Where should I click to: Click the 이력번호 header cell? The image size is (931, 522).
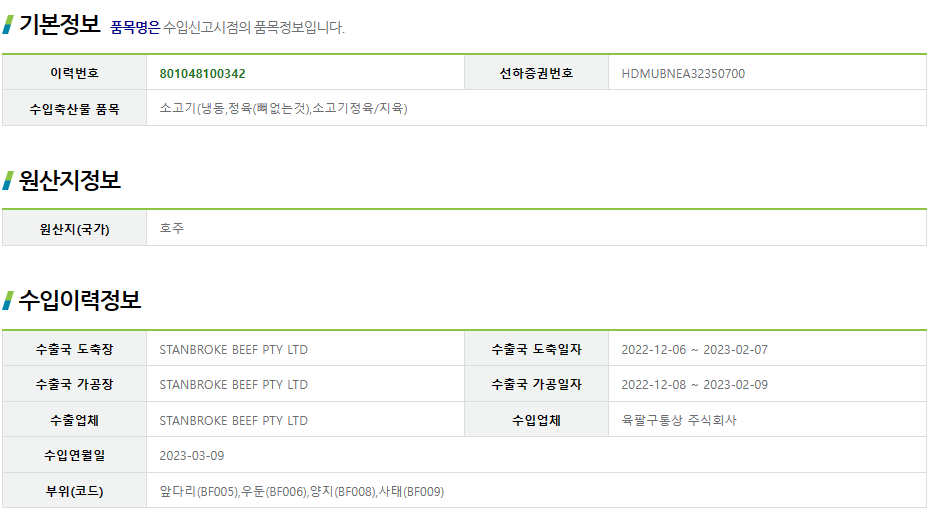point(74,72)
